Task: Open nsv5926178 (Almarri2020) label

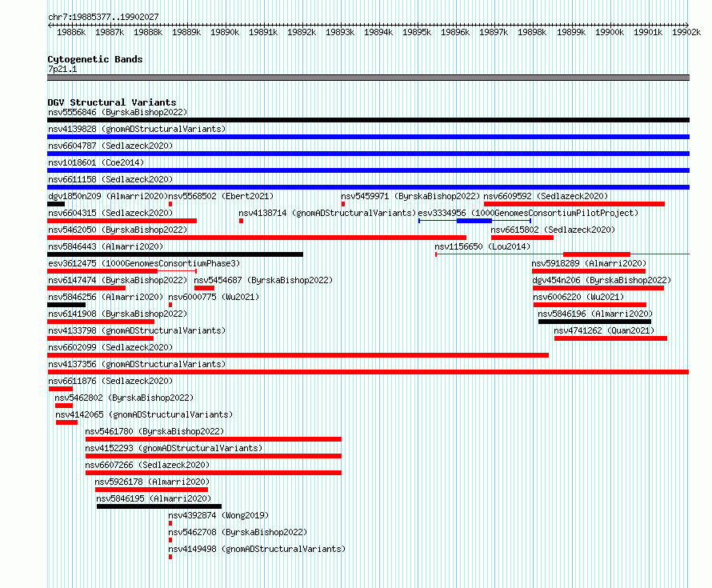Action: 152,482
